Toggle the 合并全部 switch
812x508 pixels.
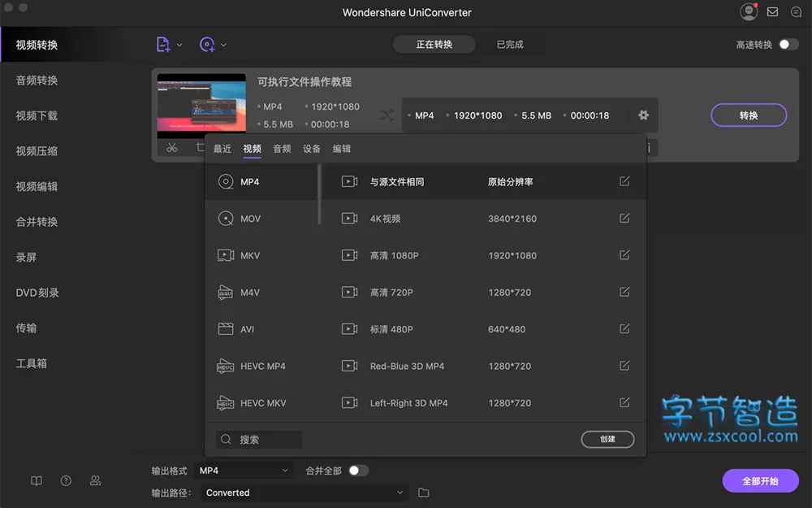(x=358, y=470)
